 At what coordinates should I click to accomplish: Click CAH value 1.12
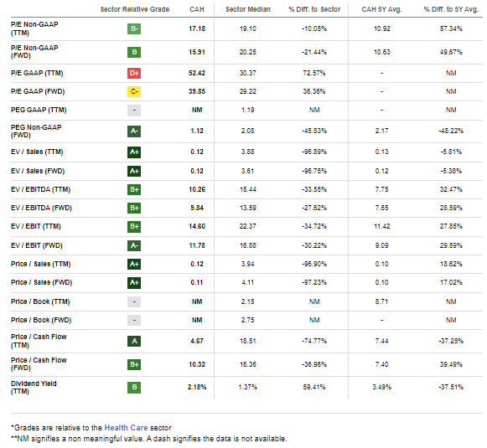(x=197, y=131)
